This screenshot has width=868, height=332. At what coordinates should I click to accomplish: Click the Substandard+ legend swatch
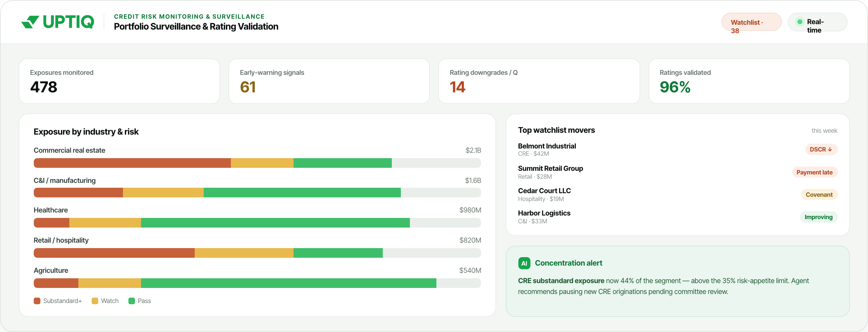click(37, 301)
